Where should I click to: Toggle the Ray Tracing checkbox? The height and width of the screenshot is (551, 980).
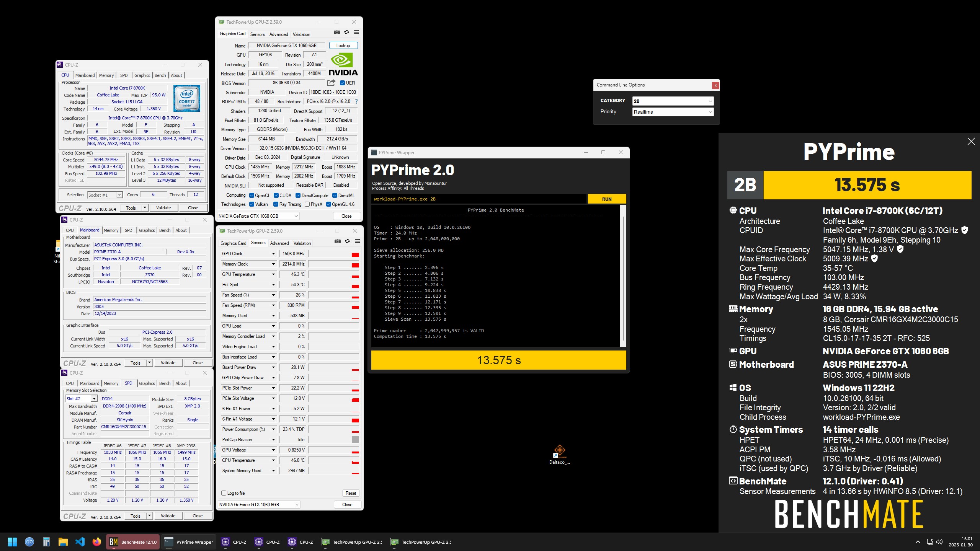[x=276, y=204]
